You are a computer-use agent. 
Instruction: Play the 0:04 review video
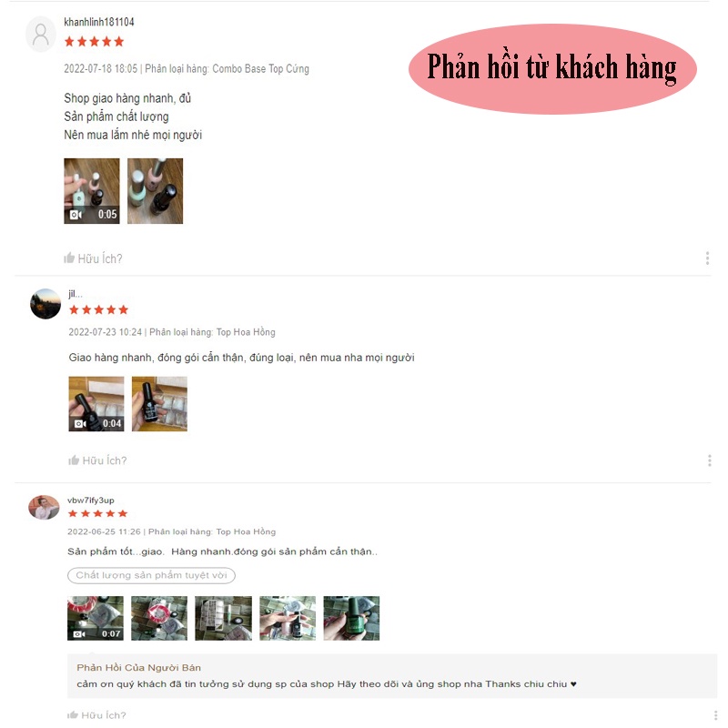click(96, 404)
